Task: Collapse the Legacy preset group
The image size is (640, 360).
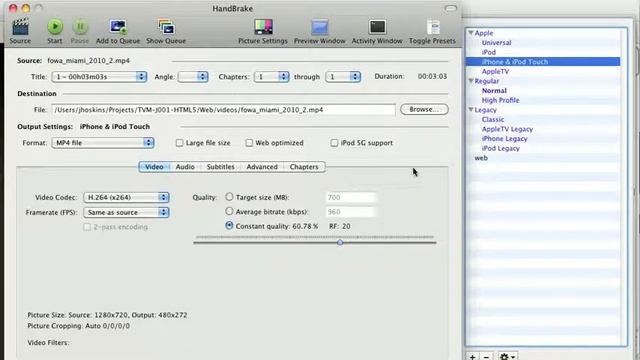Action: pyautogui.click(x=471, y=109)
